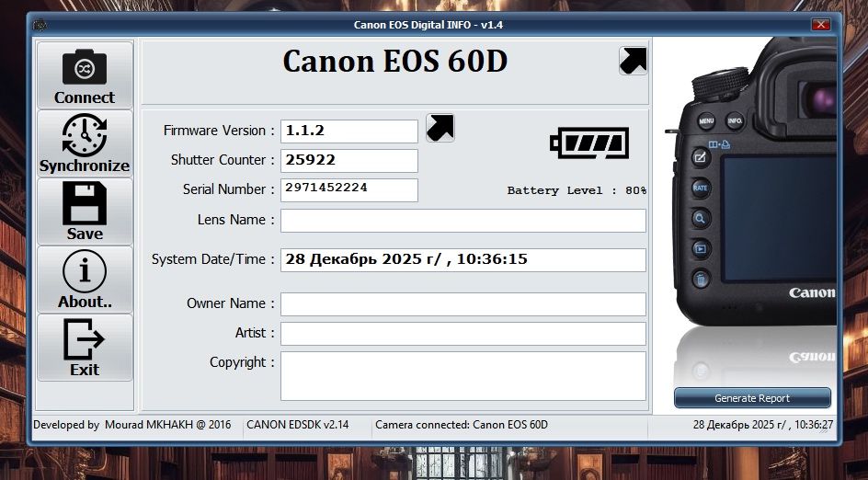Synchronize the camera date and time
Screen dimensions: 868x480
pos(85,143)
